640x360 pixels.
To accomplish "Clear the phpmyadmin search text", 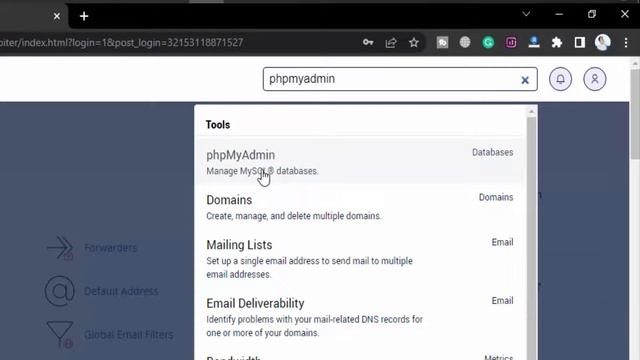I will pos(525,80).
